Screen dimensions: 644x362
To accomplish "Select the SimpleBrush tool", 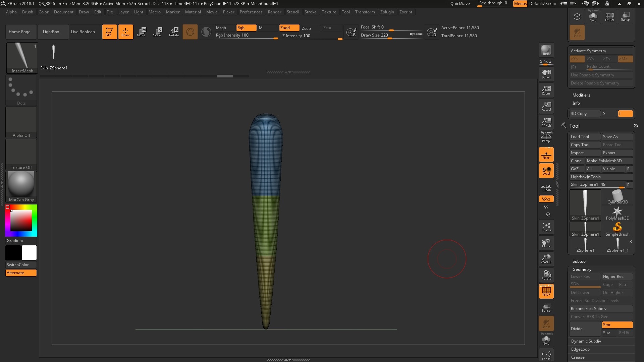I will [x=618, y=229].
